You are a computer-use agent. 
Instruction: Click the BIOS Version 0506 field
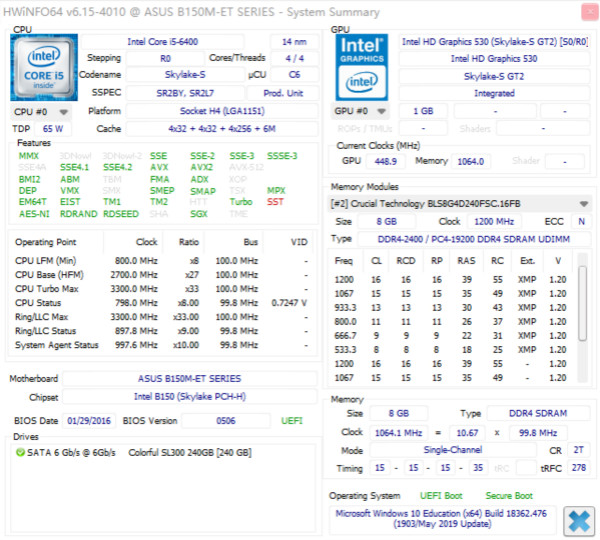pos(226,421)
